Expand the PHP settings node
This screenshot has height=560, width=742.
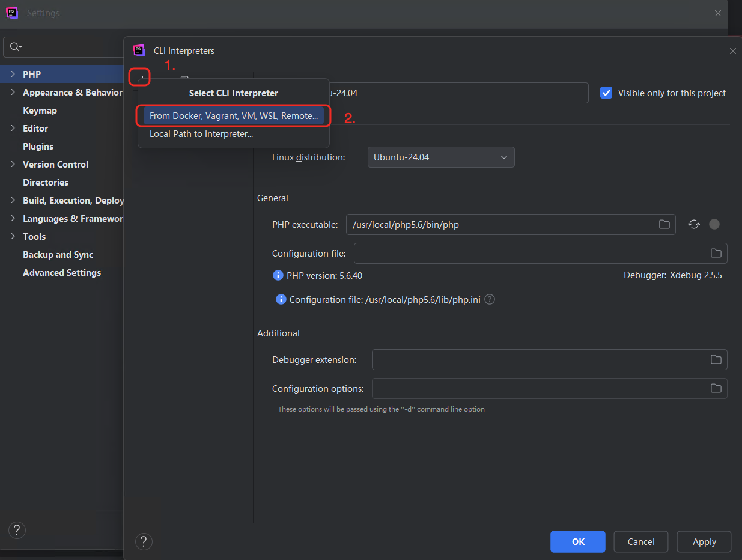13,74
